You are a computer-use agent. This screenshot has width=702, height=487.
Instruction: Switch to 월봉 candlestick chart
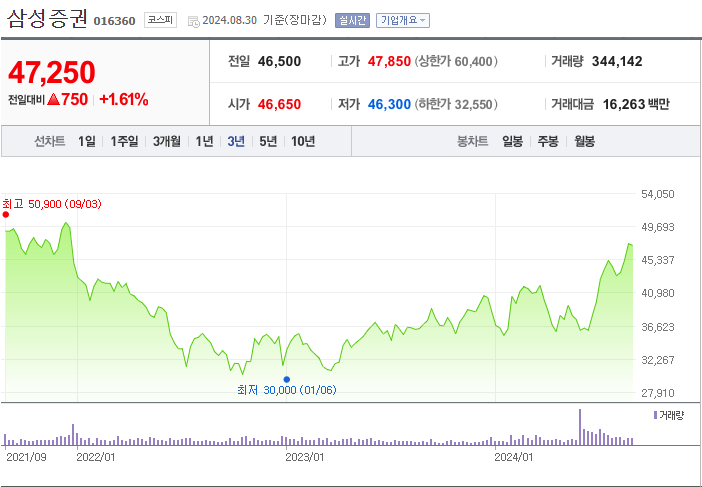[584, 142]
